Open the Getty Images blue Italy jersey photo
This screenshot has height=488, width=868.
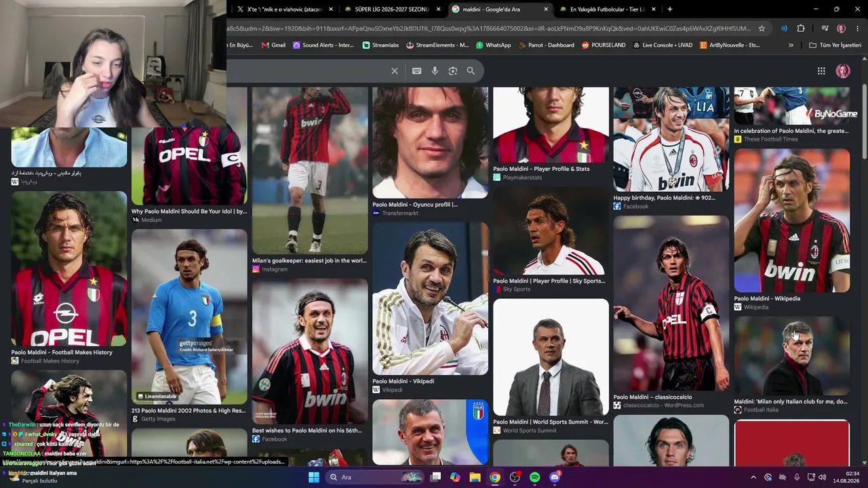[x=189, y=317]
